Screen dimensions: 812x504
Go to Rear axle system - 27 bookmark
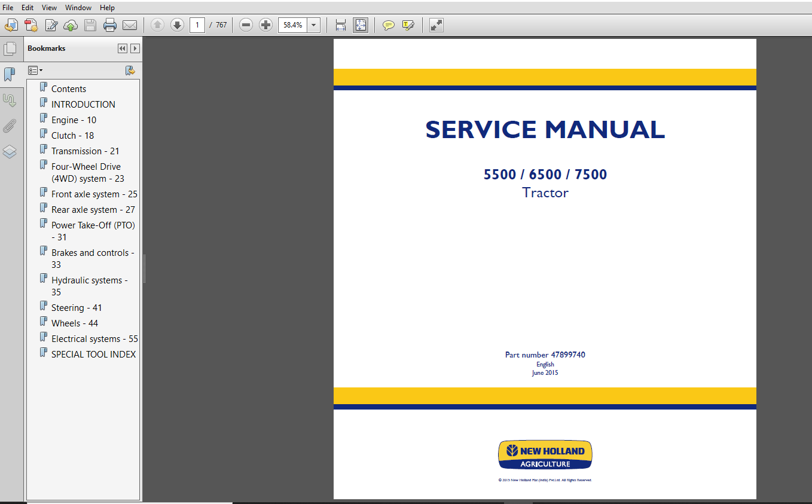[93, 209]
